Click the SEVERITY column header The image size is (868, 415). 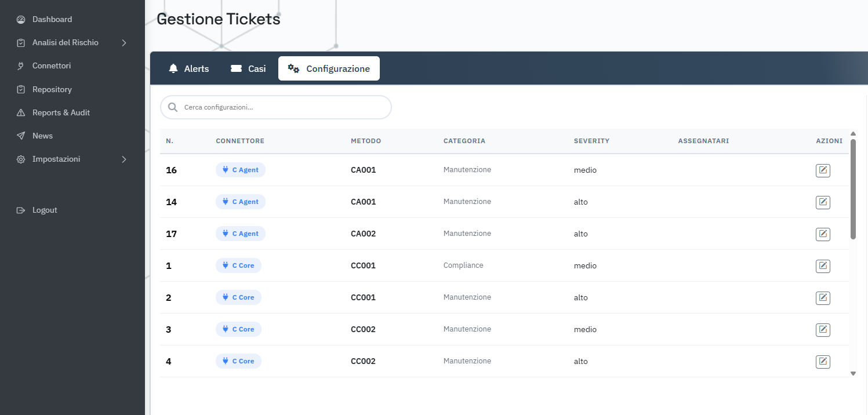(x=591, y=141)
